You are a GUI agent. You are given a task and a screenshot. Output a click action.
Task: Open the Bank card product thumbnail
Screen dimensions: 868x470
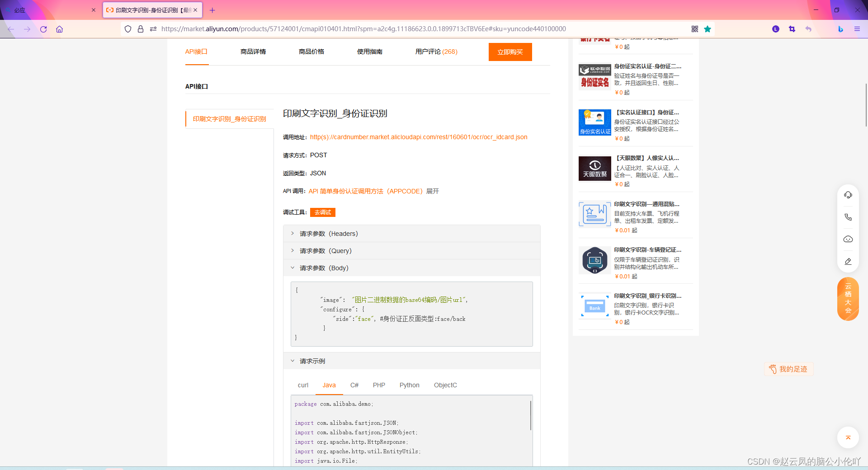pyautogui.click(x=595, y=306)
